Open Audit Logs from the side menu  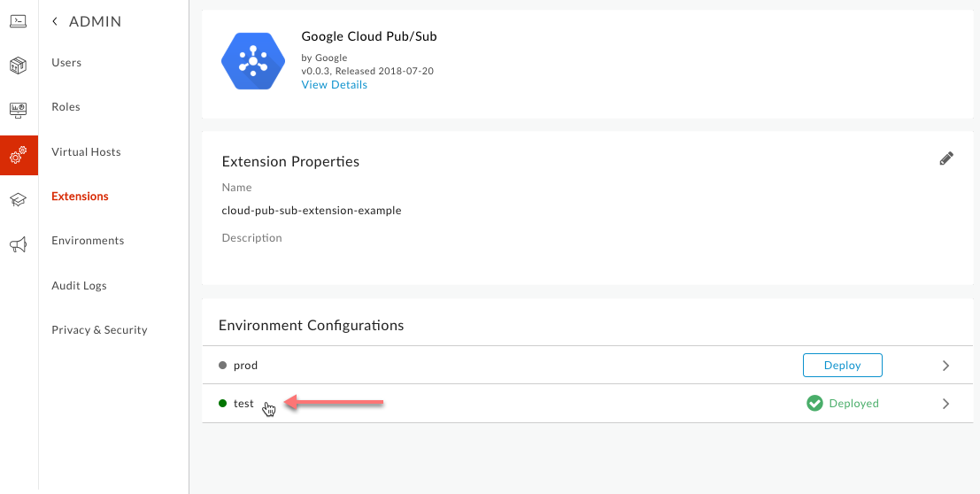tap(79, 286)
